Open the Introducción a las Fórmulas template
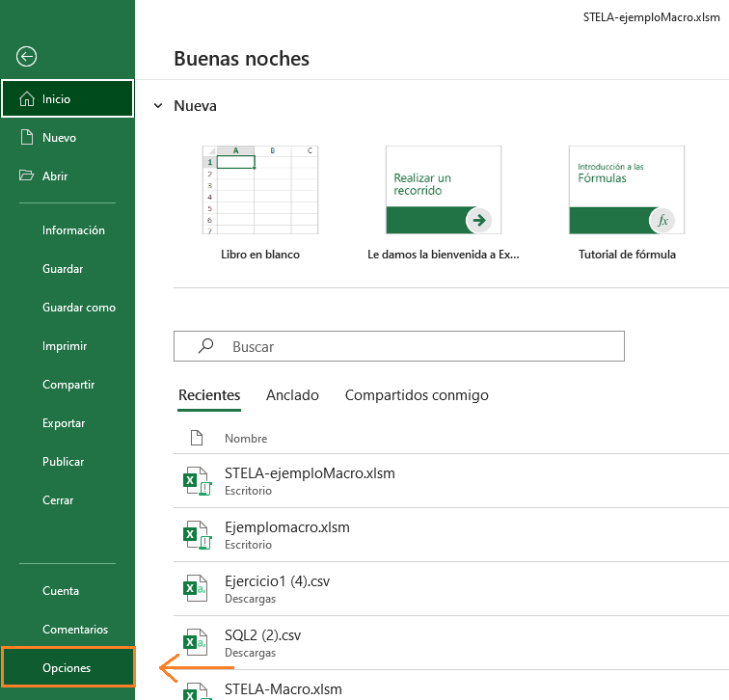 click(x=627, y=190)
